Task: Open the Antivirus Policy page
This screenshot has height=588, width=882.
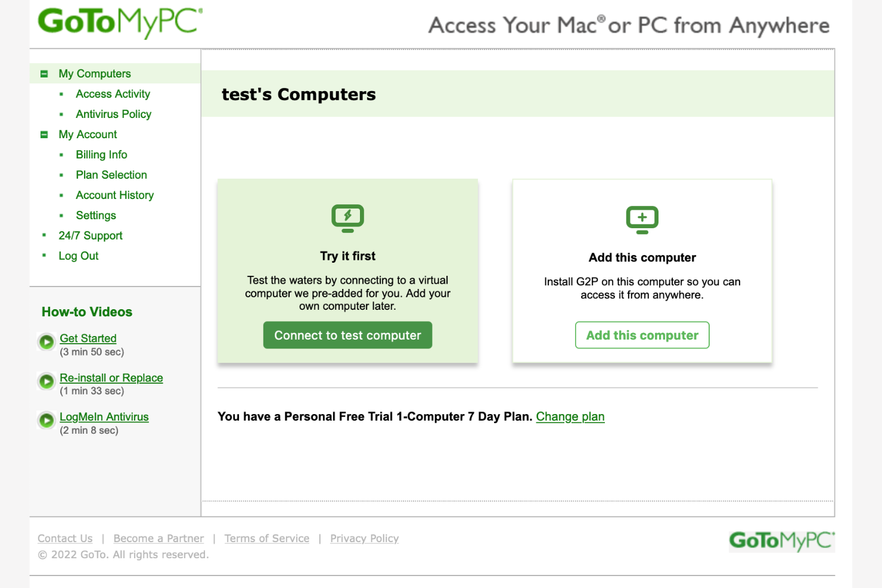Action: click(x=113, y=114)
